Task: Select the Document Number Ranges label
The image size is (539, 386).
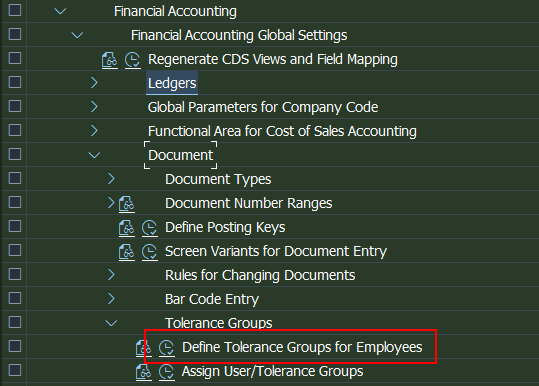Action: 249,203
